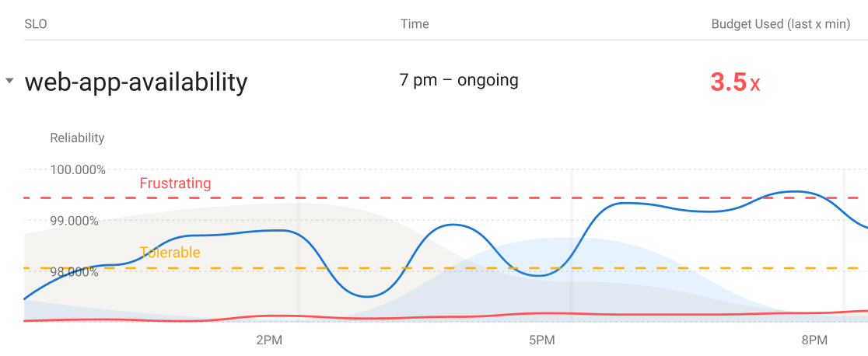
Task: Collapse the web-app-availability row triangle
Action: (9, 81)
